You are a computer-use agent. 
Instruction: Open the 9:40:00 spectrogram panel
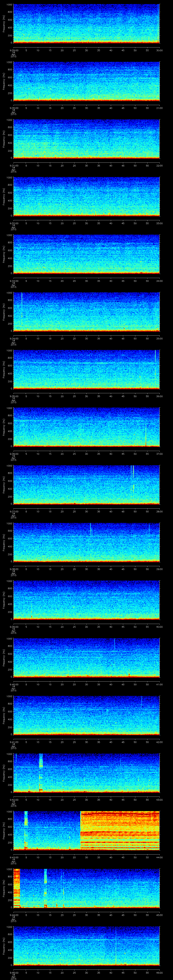click(x=86, y=658)
